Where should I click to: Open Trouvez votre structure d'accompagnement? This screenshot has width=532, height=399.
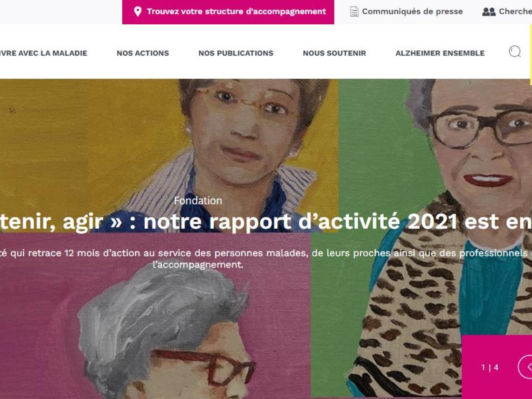coord(228,12)
